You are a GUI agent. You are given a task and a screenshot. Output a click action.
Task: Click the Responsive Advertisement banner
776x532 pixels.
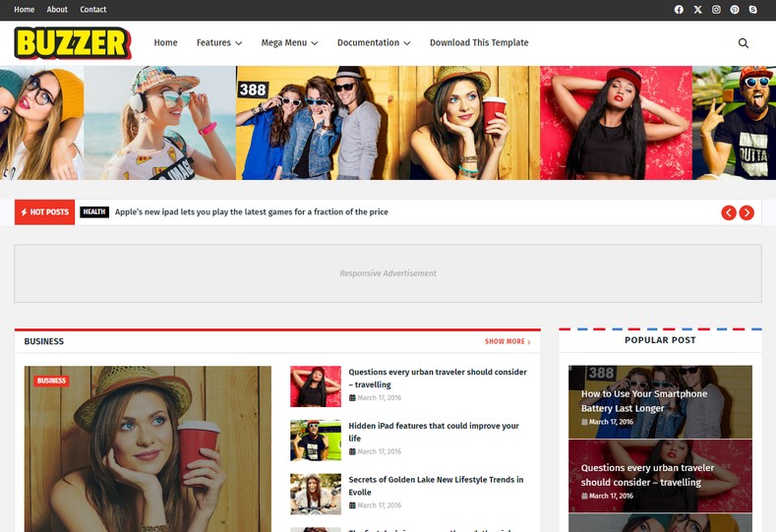(388, 273)
